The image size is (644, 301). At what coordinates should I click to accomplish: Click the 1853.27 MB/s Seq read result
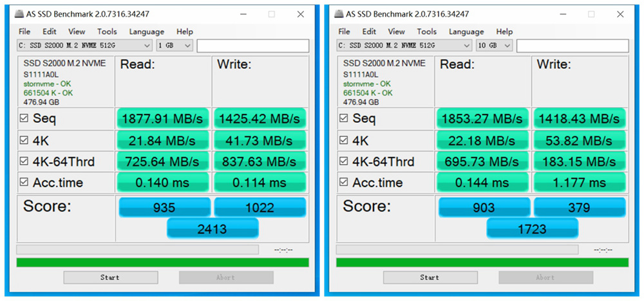[x=482, y=118]
